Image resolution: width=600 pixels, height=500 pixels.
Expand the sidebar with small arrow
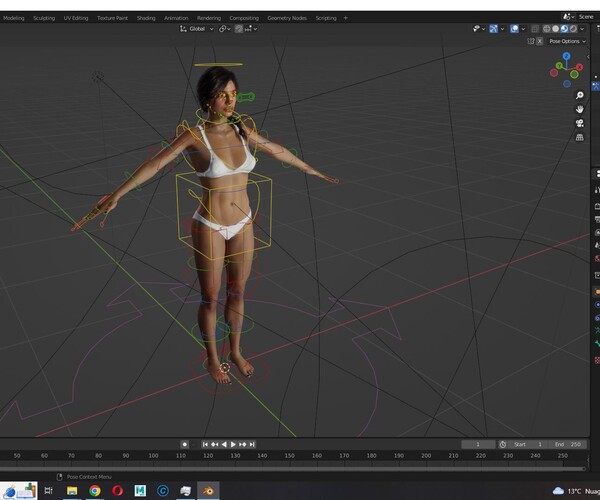[x=588, y=57]
